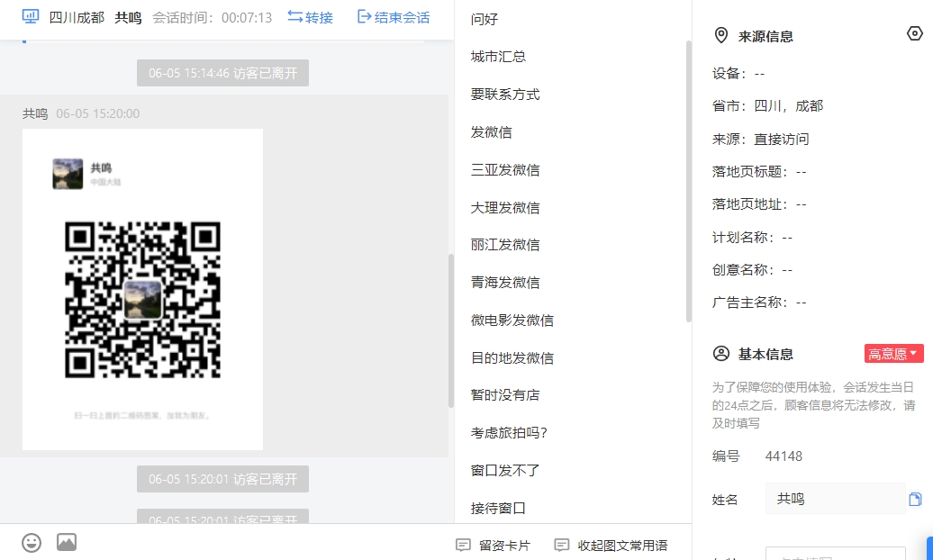This screenshot has height=560, width=933.
Task: Click the 06-05 15:20:01 访客已离开 notice
Action: (x=222, y=479)
